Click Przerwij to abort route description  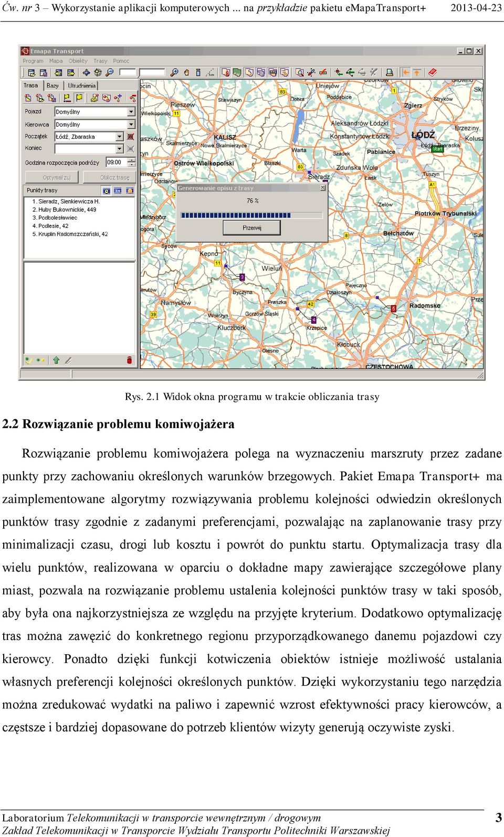[252, 228]
